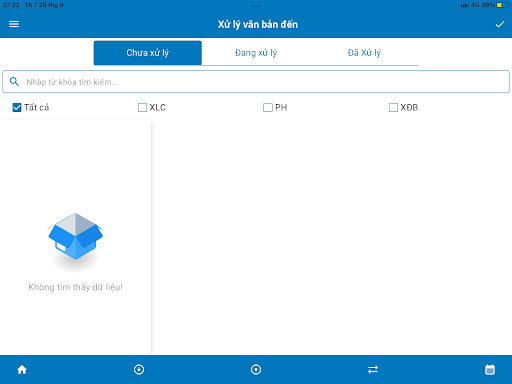The height and width of the screenshot is (384, 512).
Task: Open incoming documents download-arrow icon
Action: click(139, 369)
